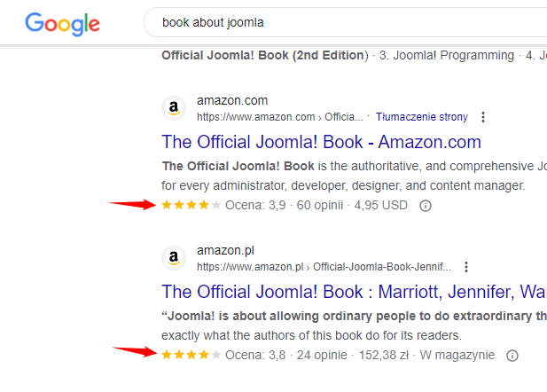Click the Amazon favicon beside amazon.pl
The height and width of the screenshot is (392, 547).
click(x=175, y=258)
